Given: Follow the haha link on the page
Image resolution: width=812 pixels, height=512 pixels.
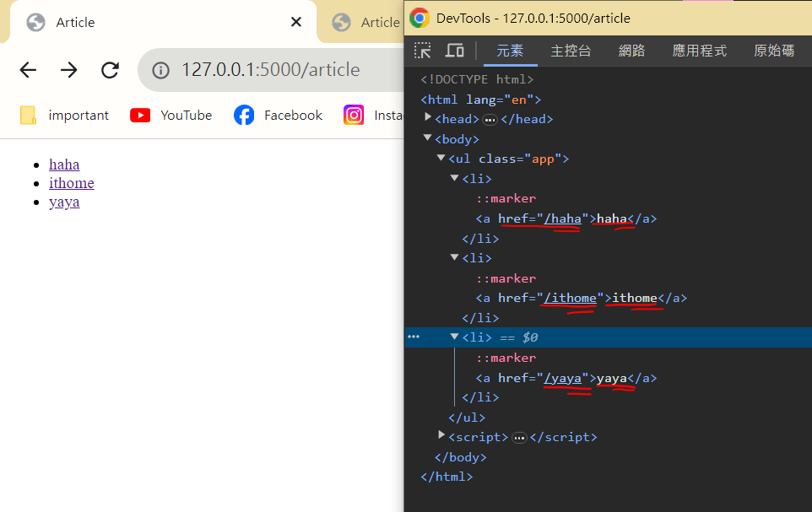Looking at the screenshot, I should (x=64, y=164).
